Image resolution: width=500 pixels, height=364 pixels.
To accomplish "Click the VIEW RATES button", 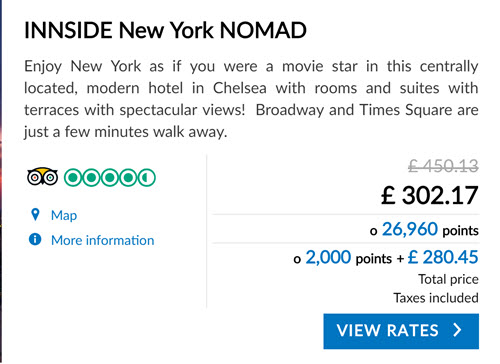I will click(x=401, y=331).
